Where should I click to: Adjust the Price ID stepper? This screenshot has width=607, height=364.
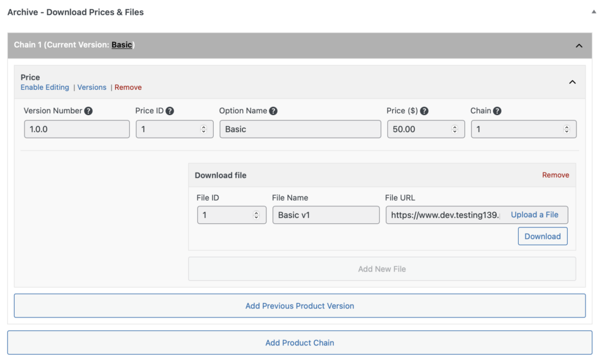pyautogui.click(x=203, y=129)
